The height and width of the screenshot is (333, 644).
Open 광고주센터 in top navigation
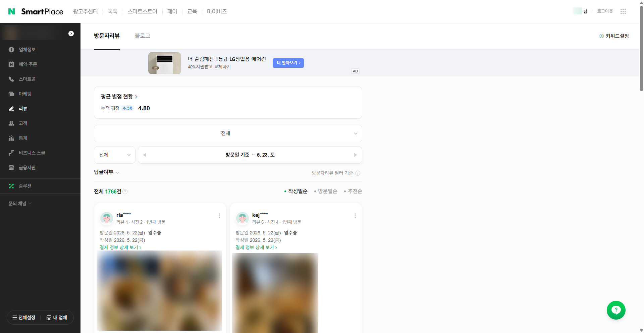(86, 11)
